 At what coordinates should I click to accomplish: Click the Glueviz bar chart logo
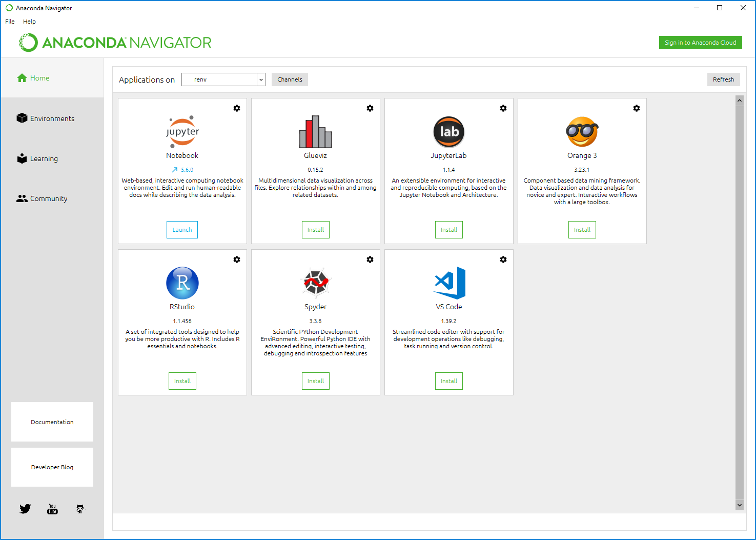pyautogui.click(x=316, y=132)
